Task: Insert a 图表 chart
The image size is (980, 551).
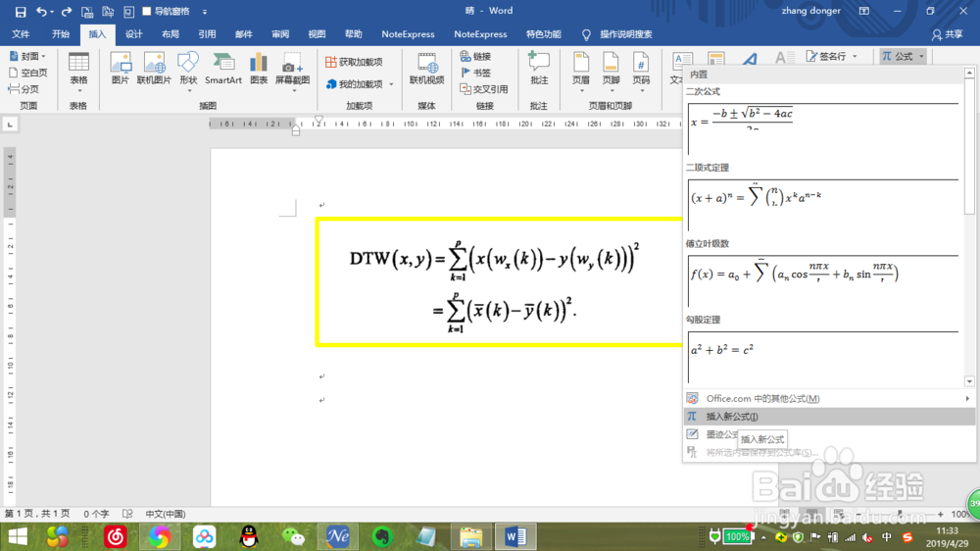Action: pos(259,69)
